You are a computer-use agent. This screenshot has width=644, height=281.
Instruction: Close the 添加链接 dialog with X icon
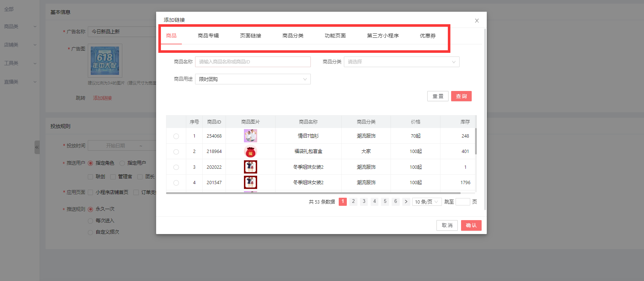(x=476, y=21)
